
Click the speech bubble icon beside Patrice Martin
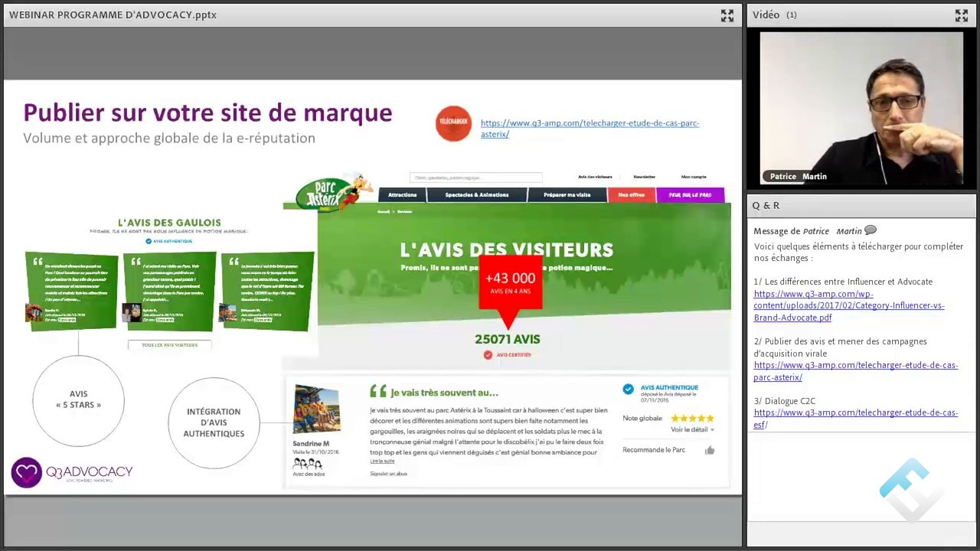click(871, 230)
